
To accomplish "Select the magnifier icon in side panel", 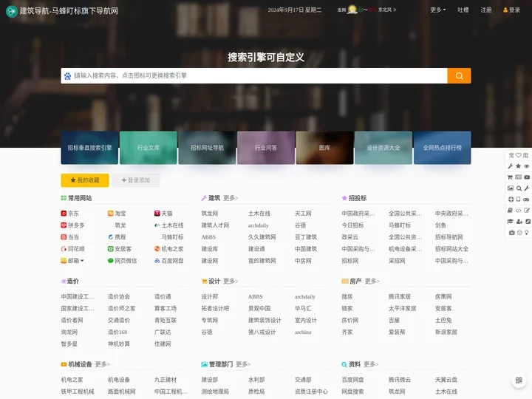I will click(519, 188).
